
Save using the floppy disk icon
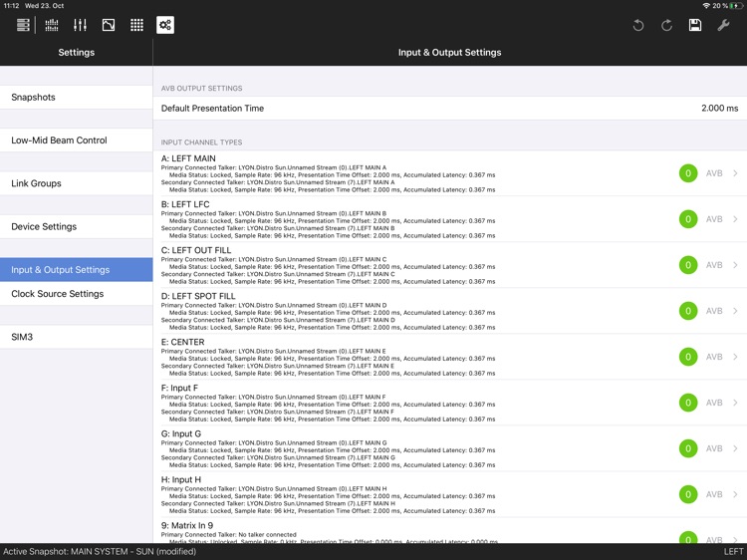click(695, 25)
